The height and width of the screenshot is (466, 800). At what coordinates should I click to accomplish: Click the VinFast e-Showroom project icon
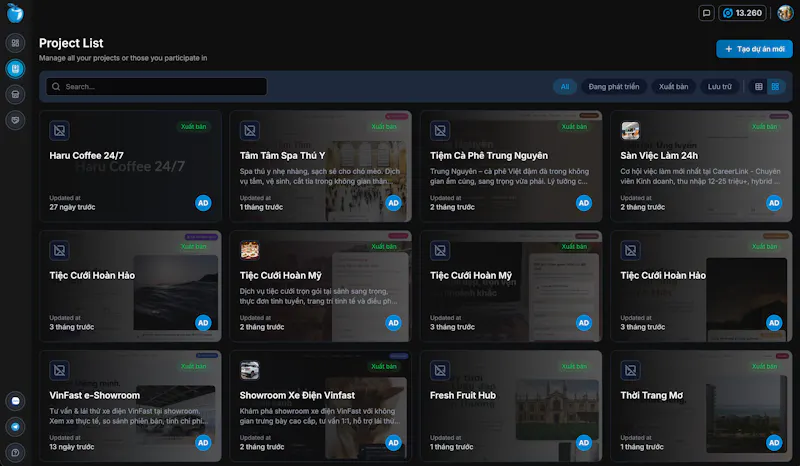click(x=59, y=371)
